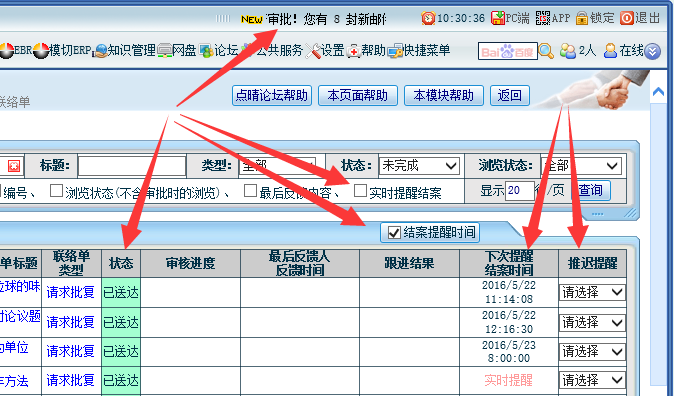Open the 设置 menu item
The height and width of the screenshot is (396, 674).
(325, 51)
